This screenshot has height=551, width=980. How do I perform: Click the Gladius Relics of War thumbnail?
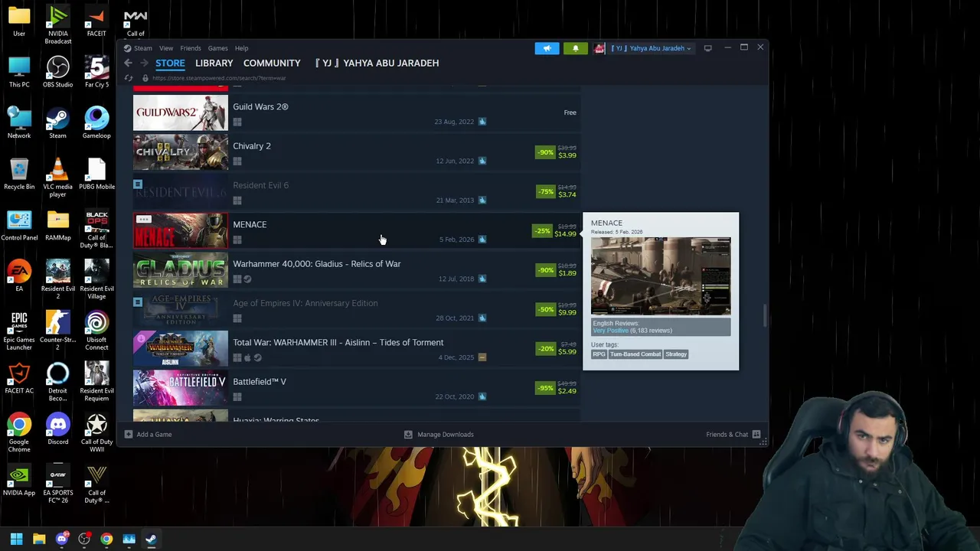(x=181, y=269)
